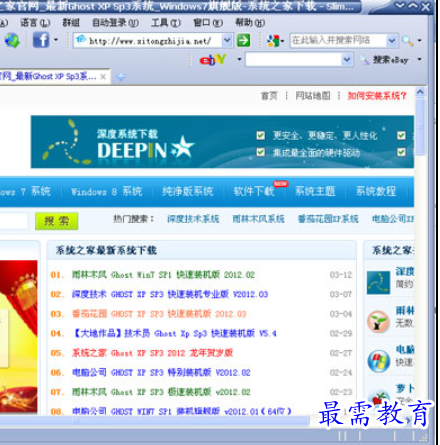Click the magnifier search icon
The width and height of the screenshot is (440, 445).
tap(407, 41)
